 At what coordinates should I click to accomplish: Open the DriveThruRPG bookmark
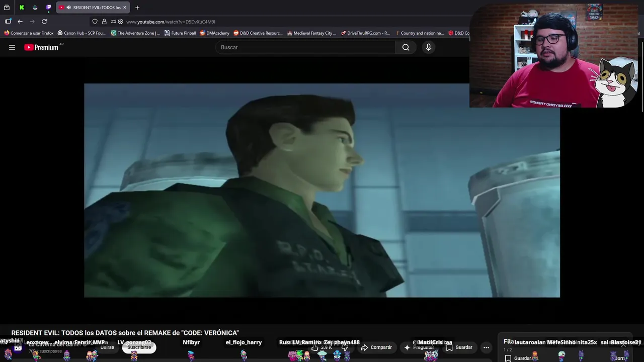365,33
